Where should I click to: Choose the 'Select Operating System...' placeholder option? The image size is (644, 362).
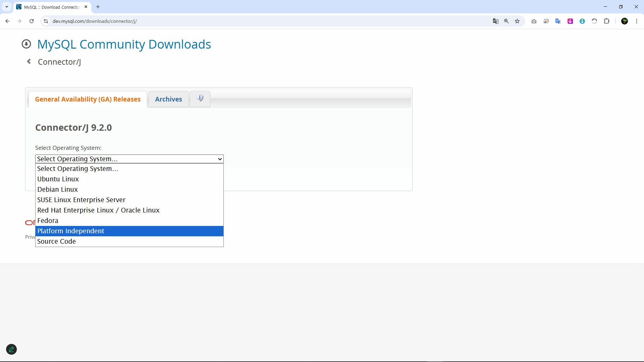click(129, 169)
